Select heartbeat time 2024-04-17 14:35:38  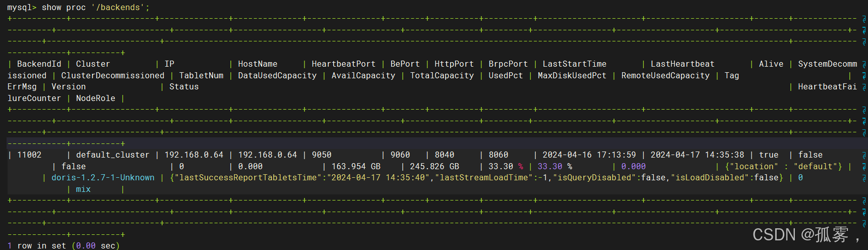click(x=697, y=155)
